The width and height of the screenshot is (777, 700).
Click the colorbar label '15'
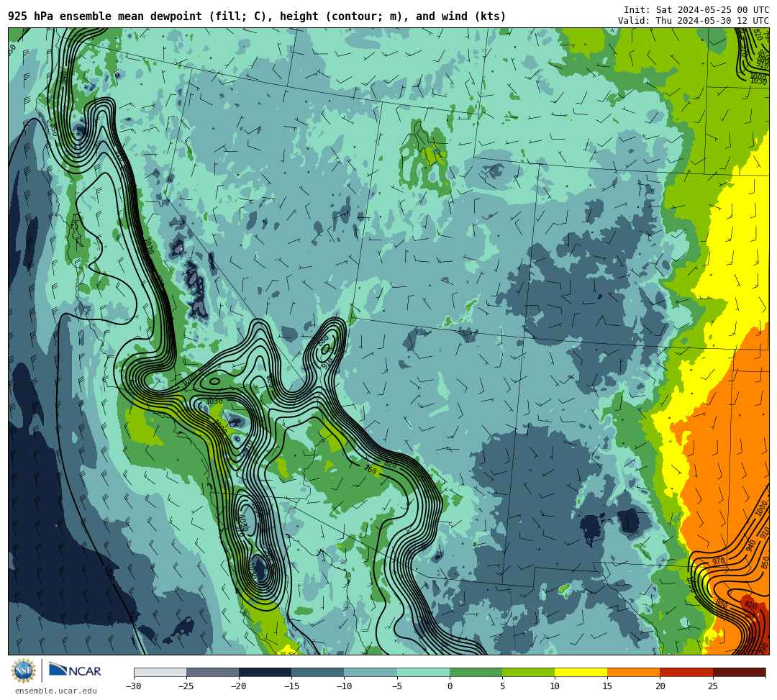607,686
